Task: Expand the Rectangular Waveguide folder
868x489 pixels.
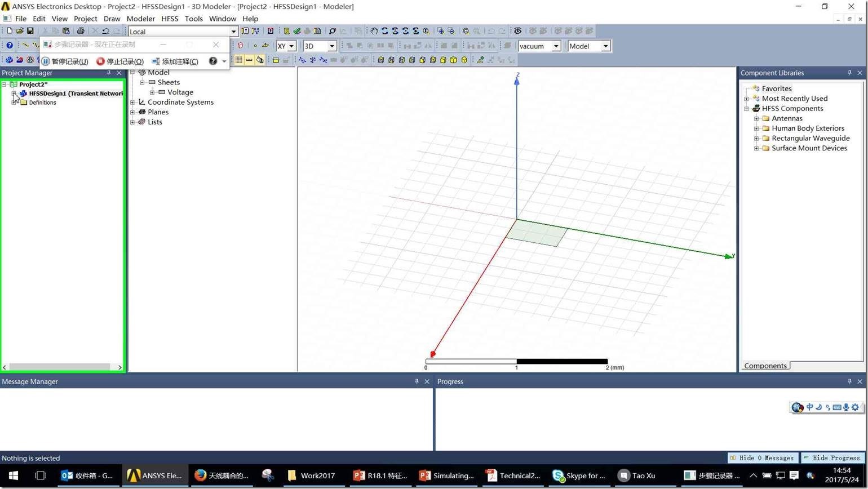Action: coord(756,139)
